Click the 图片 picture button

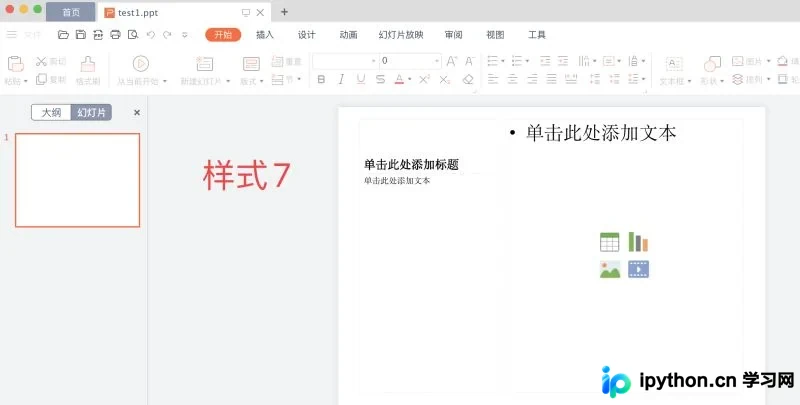click(x=751, y=61)
